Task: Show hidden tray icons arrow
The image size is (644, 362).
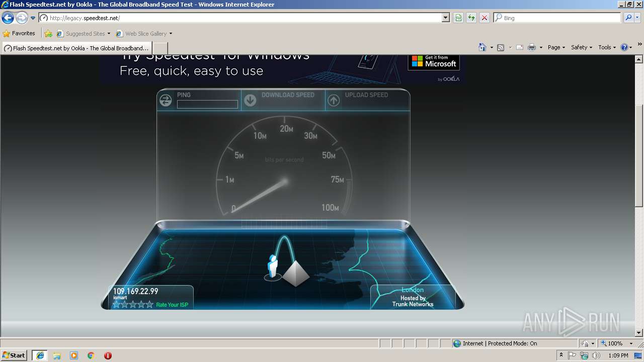Action: pyautogui.click(x=561, y=355)
